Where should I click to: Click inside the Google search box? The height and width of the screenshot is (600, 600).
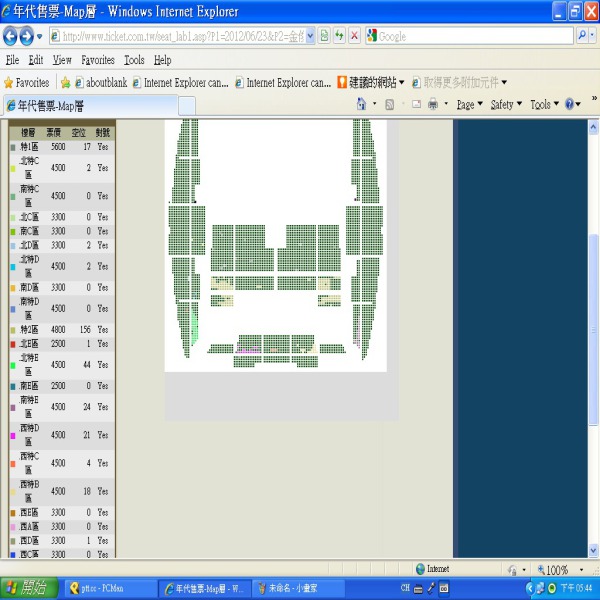pos(470,36)
